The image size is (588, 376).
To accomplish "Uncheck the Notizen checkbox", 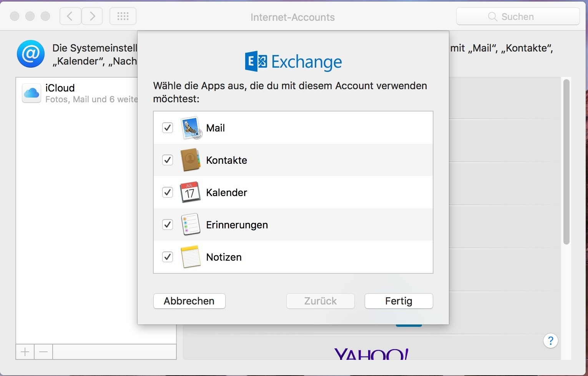I will point(168,257).
